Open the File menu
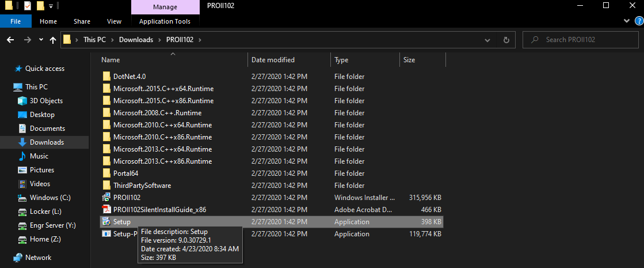Viewport: 644px width, 268px height. [x=16, y=21]
